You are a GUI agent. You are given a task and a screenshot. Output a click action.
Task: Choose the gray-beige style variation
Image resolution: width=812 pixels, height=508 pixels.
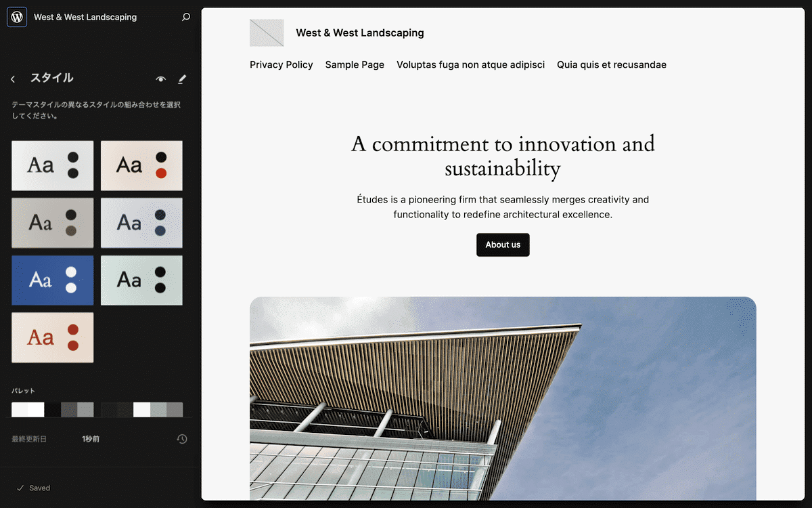click(53, 223)
